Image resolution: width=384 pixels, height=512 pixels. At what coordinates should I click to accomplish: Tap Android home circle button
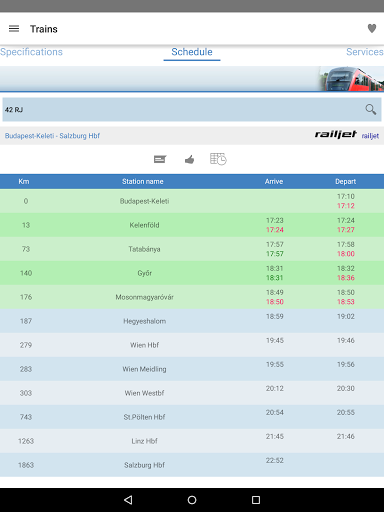[192, 500]
